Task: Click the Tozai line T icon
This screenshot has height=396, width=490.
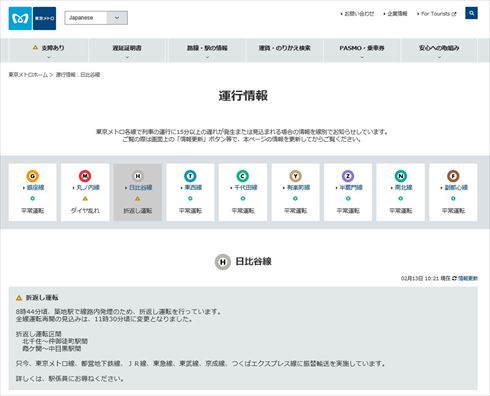Action: point(190,176)
